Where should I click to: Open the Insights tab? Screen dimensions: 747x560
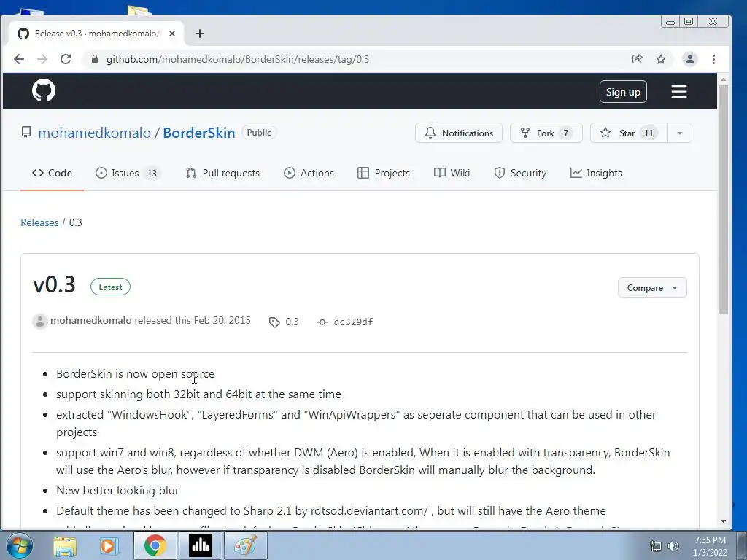click(x=596, y=173)
